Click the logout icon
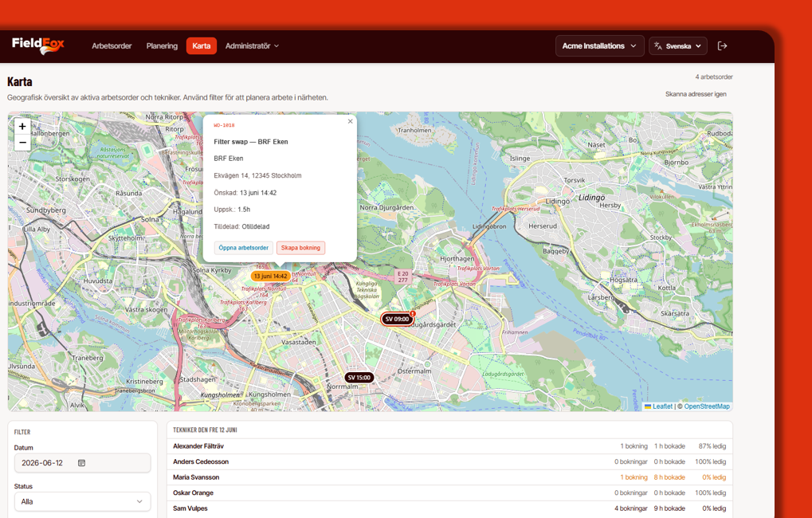Viewport: 812px width, 518px height. 723,46
